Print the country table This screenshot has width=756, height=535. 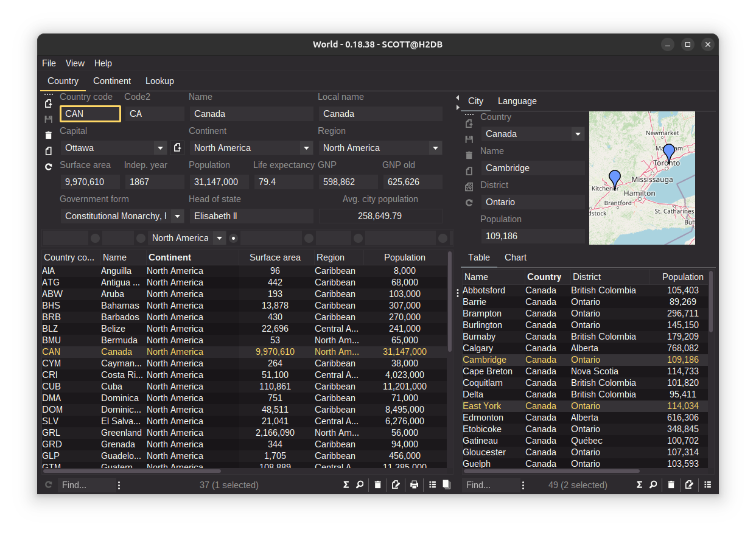click(415, 485)
